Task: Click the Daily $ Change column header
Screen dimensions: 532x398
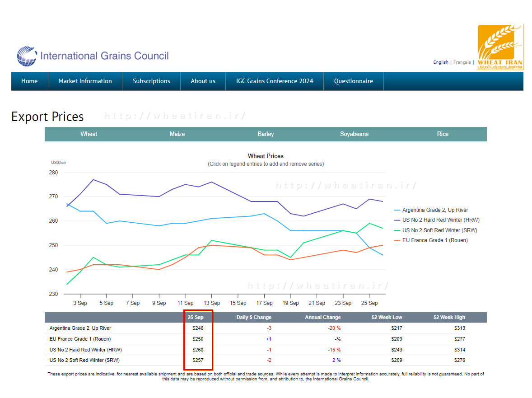Action: tap(254, 317)
